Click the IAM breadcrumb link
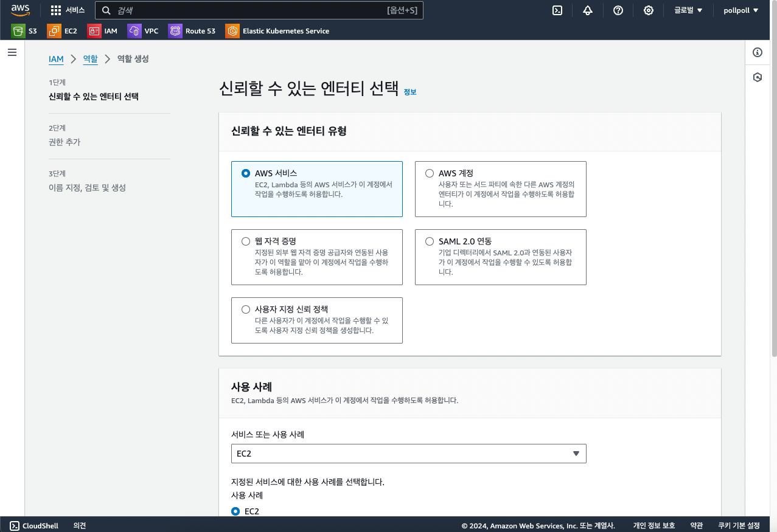Image resolution: width=777 pixels, height=532 pixels. coord(56,59)
